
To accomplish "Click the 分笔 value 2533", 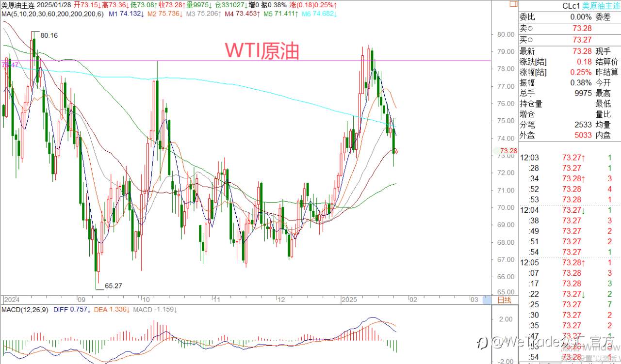I will [583, 125].
